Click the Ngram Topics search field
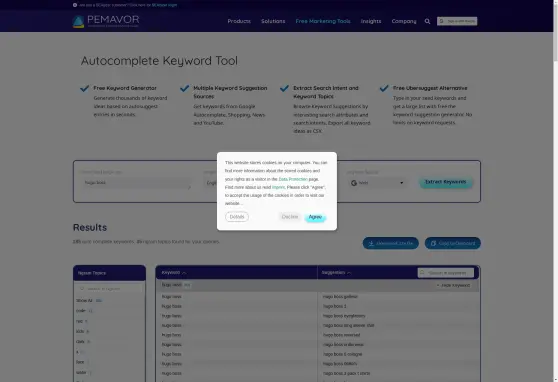This screenshot has height=382, width=558. coord(109,289)
